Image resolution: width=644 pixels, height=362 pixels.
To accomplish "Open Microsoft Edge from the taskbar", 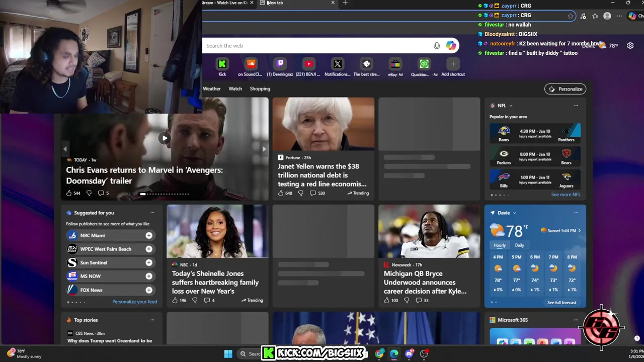I will coord(394,353).
